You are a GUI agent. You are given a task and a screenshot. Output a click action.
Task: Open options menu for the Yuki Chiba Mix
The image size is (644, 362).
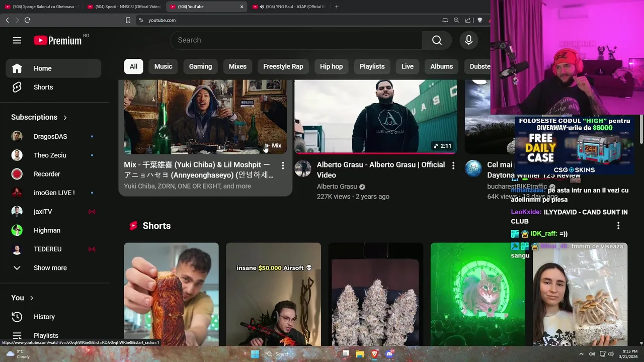283,165
